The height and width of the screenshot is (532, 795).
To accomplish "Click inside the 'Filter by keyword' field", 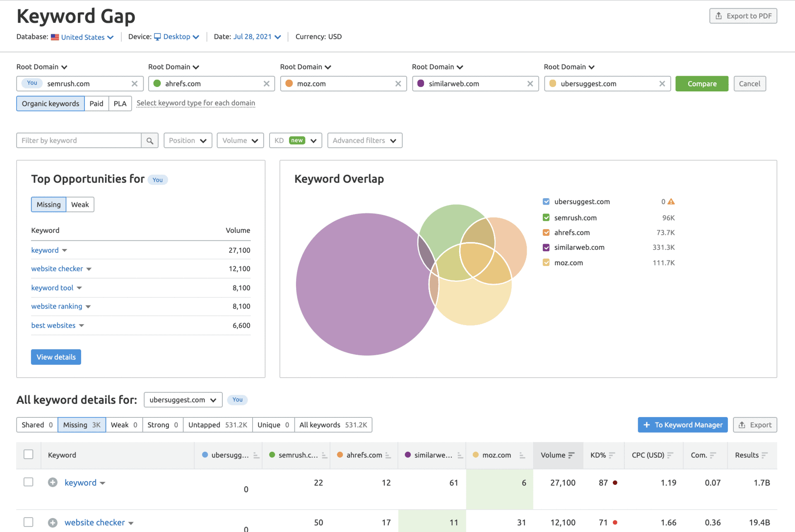I will (x=79, y=140).
